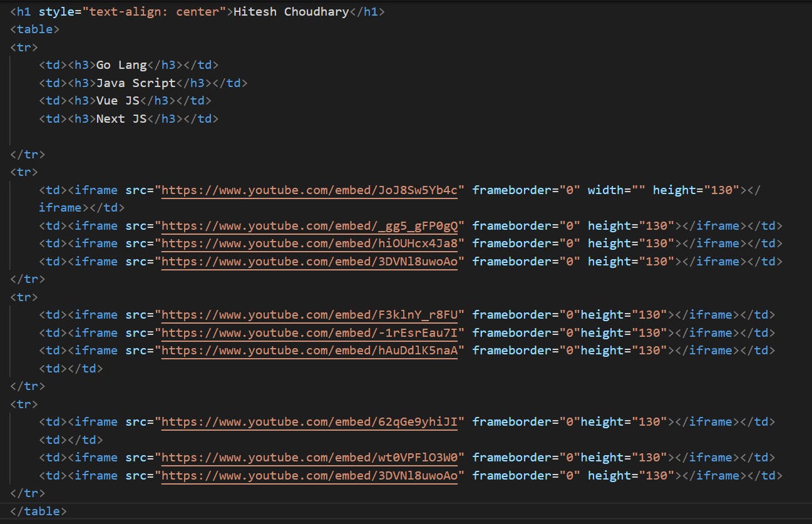Click the Next JS heading text
Image resolution: width=812 pixels, height=524 pixels.
(x=121, y=118)
